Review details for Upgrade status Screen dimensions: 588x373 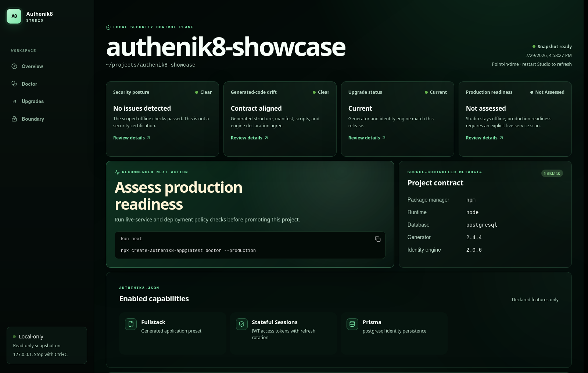(367, 138)
